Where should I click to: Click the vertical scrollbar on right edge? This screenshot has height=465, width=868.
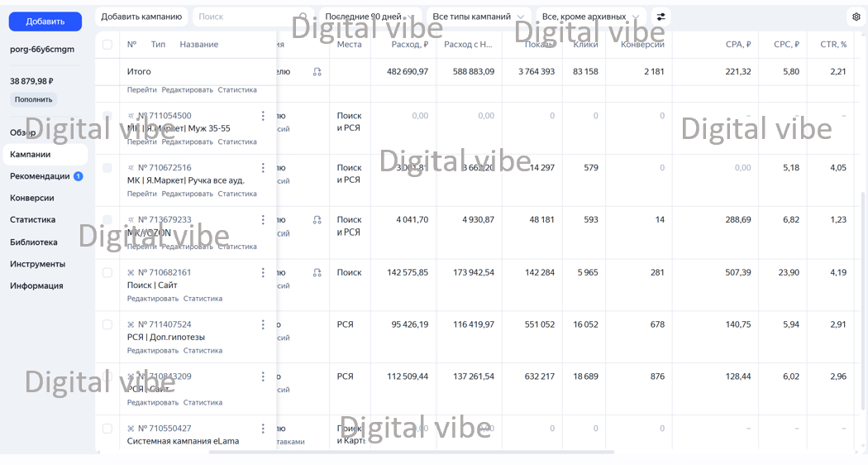point(863,302)
